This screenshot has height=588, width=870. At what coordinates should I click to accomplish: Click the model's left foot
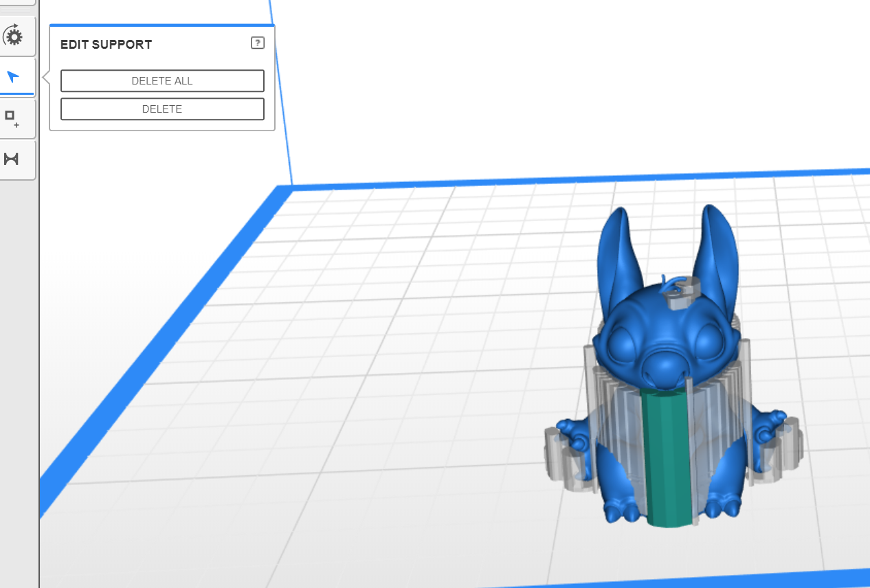(x=621, y=510)
